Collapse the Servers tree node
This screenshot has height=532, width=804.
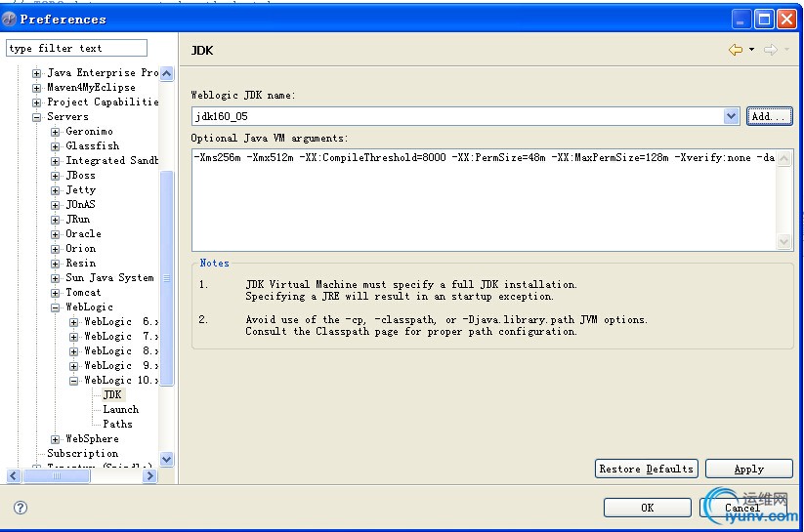[36, 117]
